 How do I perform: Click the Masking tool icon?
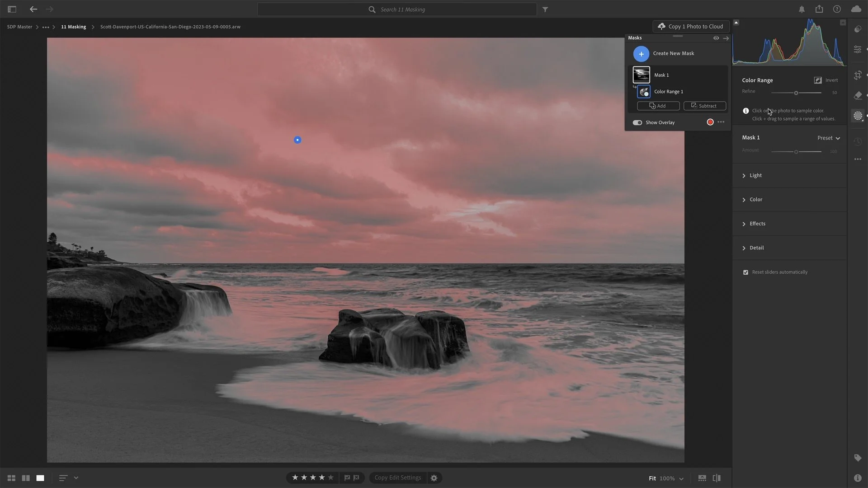coord(858,116)
